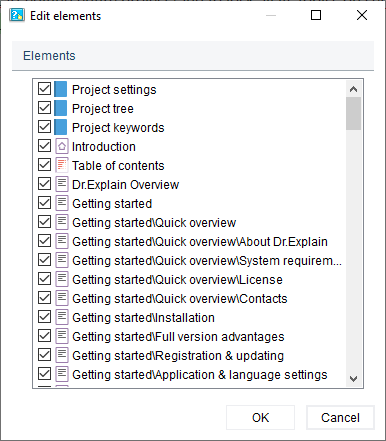Disable Getting started\Full version advantages checkbox
Image resolution: width=386 pixels, height=441 pixels.
pos(44,336)
